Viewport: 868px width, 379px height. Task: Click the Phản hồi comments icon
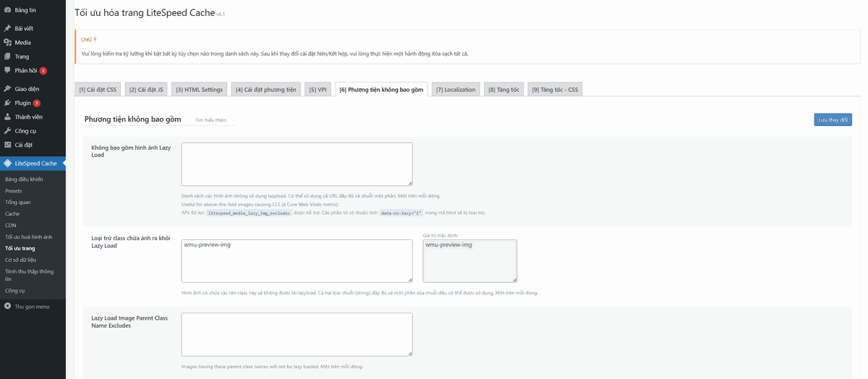(x=7, y=70)
